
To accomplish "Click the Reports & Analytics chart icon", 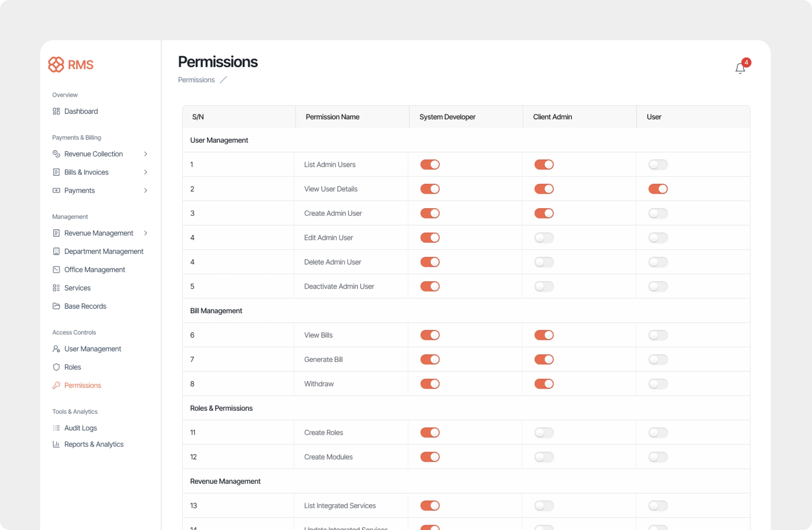I will [56, 444].
